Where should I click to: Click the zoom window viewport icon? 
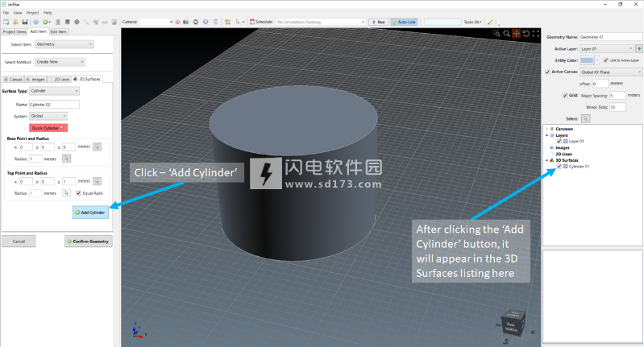point(497,34)
